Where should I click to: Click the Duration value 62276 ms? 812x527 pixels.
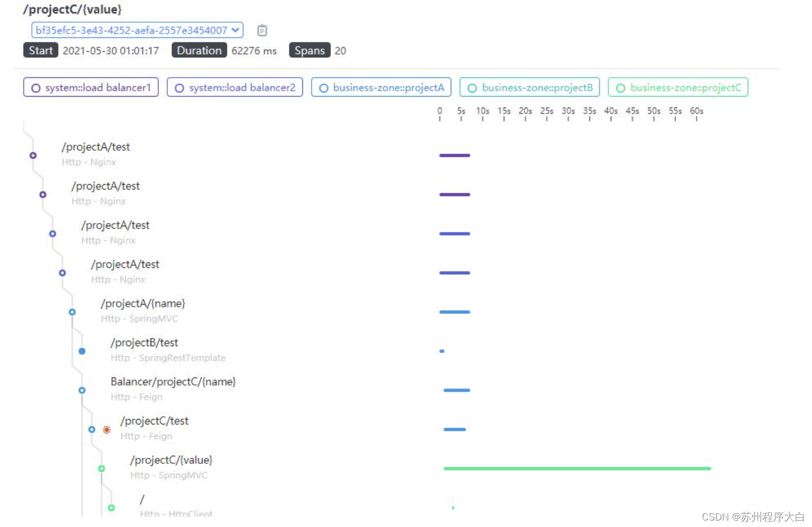tap(254, 51)
